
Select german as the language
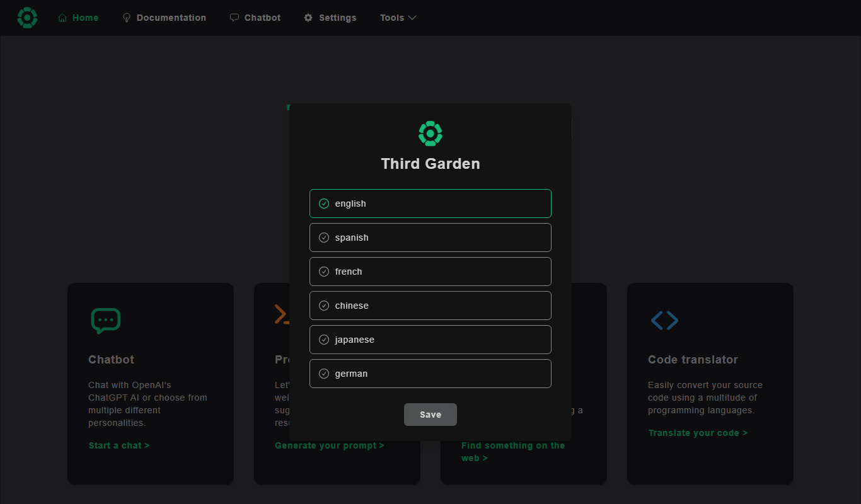tap(430, 374)
